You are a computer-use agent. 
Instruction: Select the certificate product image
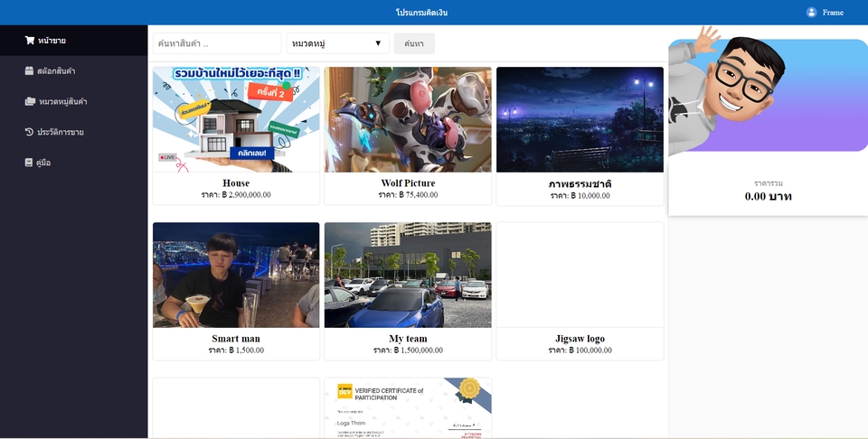coord(408,408)
